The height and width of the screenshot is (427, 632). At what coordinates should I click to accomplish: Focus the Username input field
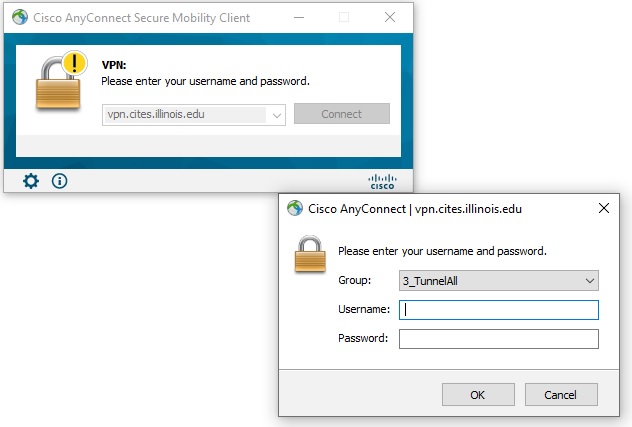498,310
